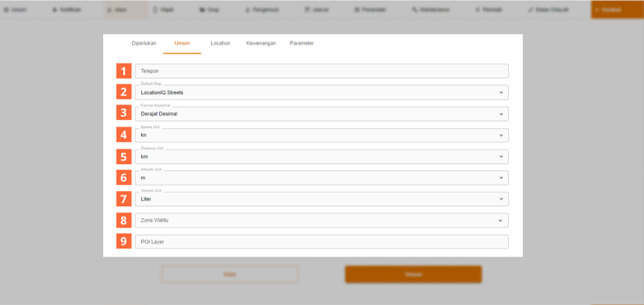644x305 pixels.
Task: Click the orange Kembali button at top right
Action: pos(616,10)
